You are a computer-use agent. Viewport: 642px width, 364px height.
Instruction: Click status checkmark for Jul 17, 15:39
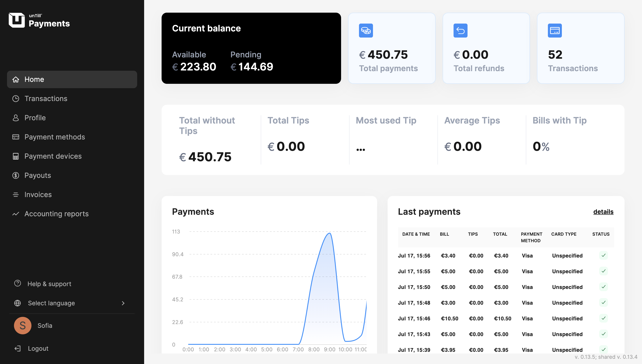point(603,350)
